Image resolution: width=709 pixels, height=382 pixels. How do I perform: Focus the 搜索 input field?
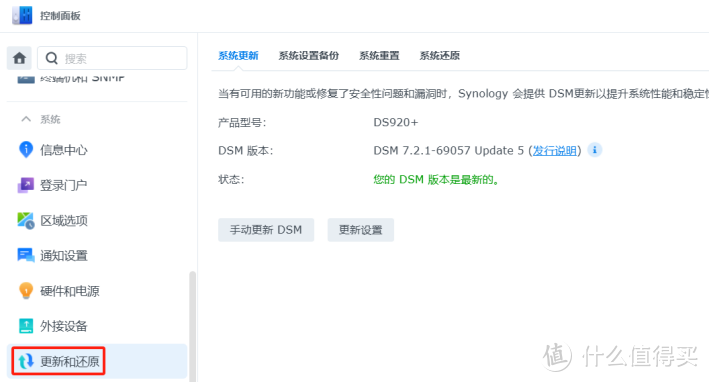click(112, 58)
